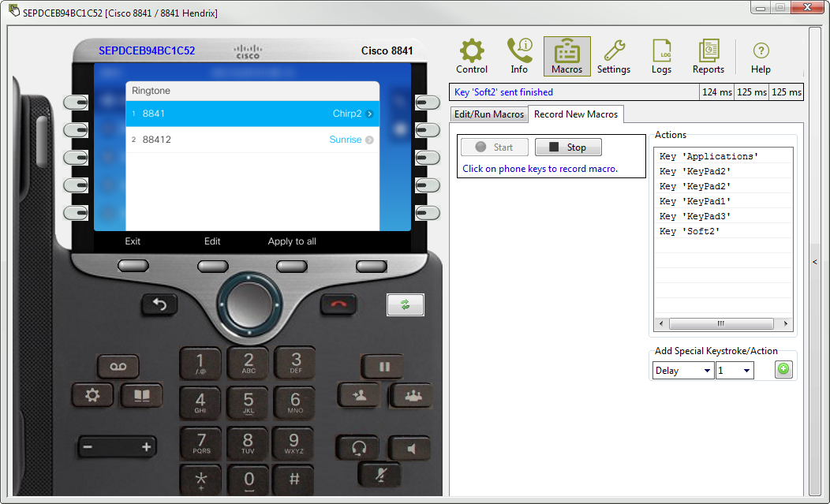Click keypad digit 2 ABC key

pyautogui.click(x=249, y=363)
